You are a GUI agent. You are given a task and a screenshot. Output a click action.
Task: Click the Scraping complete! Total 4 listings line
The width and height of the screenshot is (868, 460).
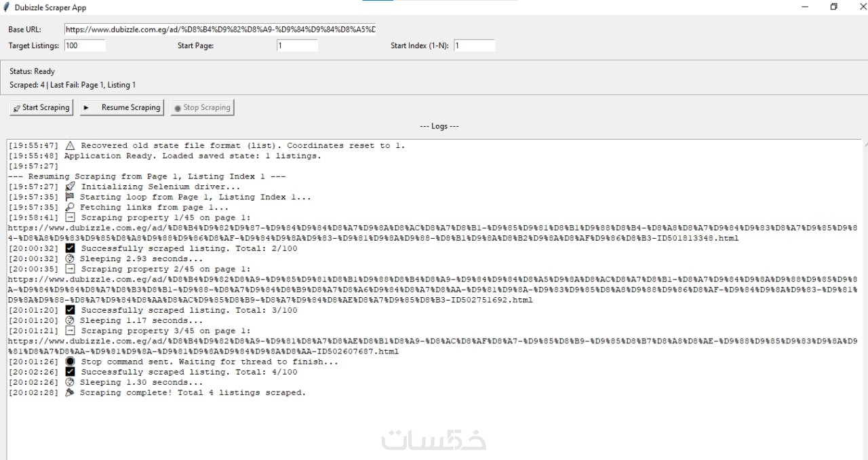point(157,392)
